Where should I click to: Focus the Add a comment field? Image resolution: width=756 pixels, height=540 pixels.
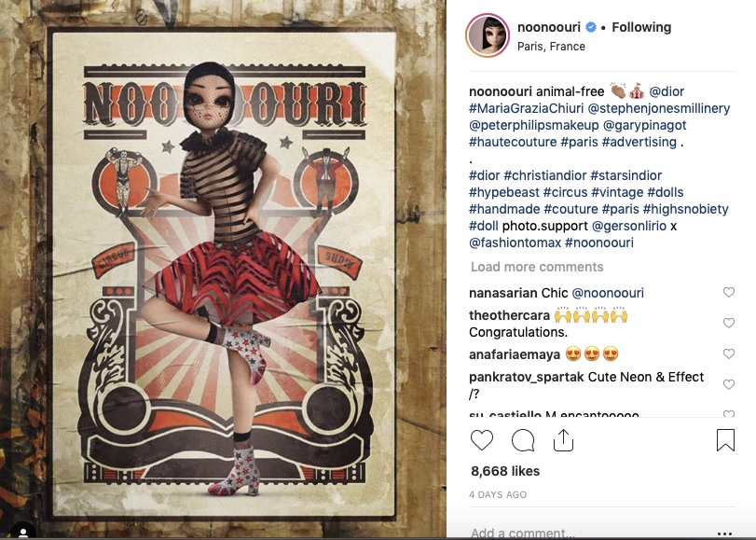click(588, 533)
